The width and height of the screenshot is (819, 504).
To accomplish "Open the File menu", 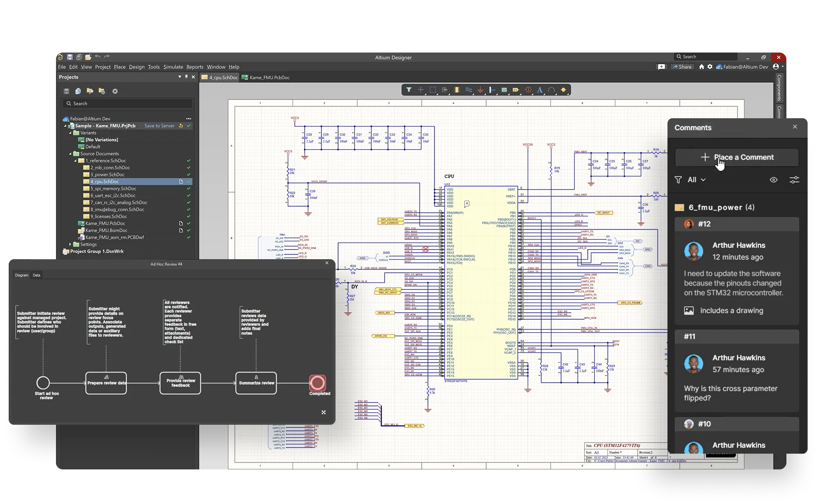I will click(62, 67).
